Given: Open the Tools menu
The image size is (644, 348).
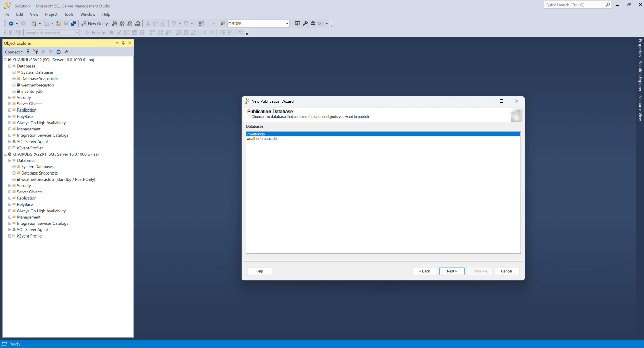Looking at the screenshot, I should [x=69, y=14].
